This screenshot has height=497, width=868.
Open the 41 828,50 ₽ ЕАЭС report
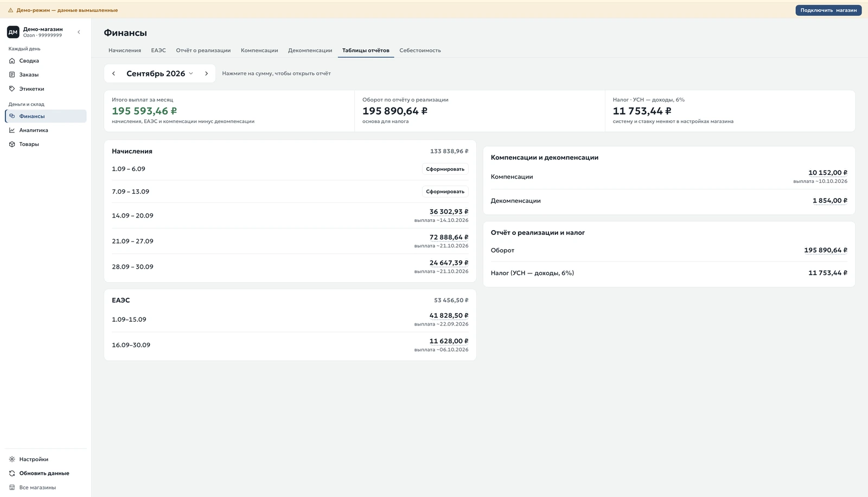pos(449,316)
